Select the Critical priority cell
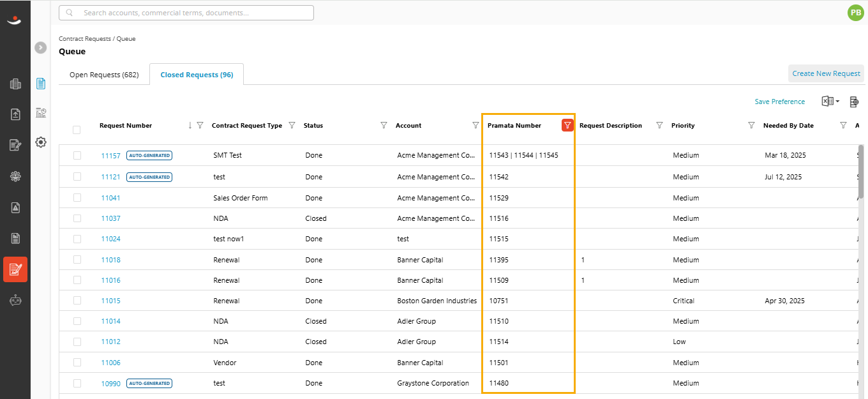 (684, 301)
